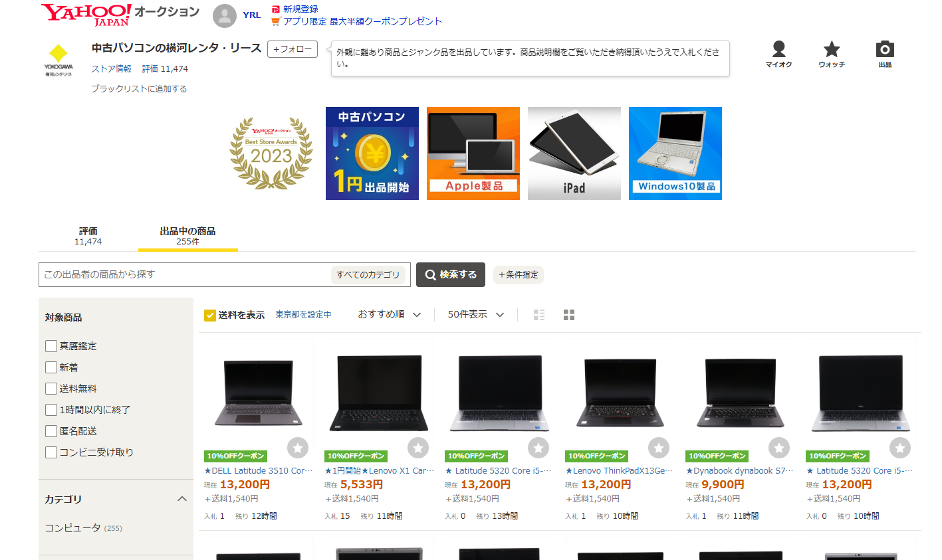
Task: Open the 中古パソコン 1円出品開始 banner
Action: pyautogui.click(x=372, y=153)
